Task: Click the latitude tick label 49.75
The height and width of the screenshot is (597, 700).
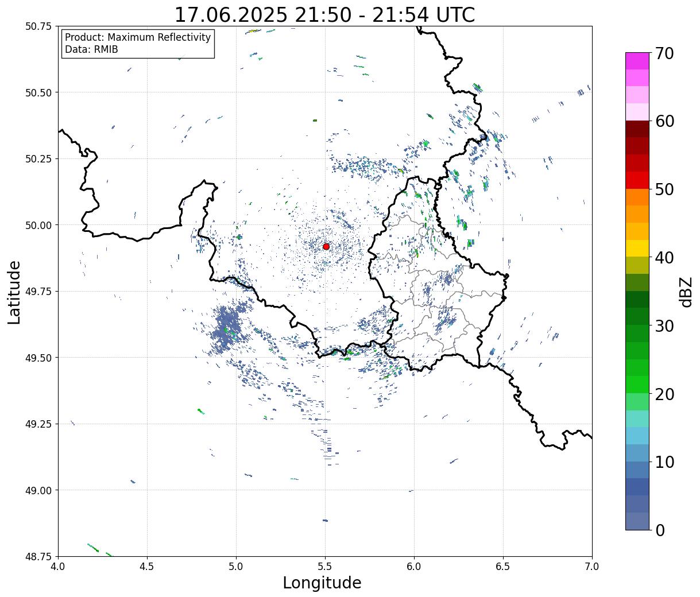Action: pyautogui.click(x=38, y=292)
